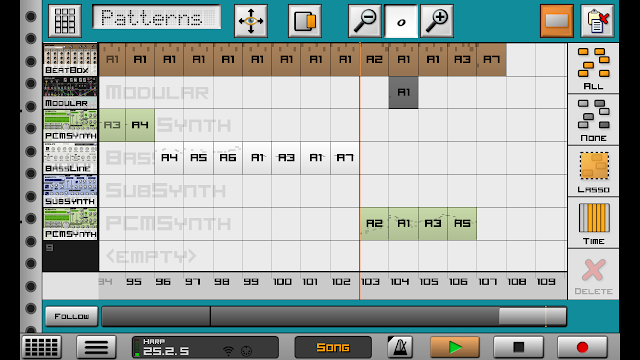Reset zoom with the center zoom button
640x360 pixels.
coord(401,21)
